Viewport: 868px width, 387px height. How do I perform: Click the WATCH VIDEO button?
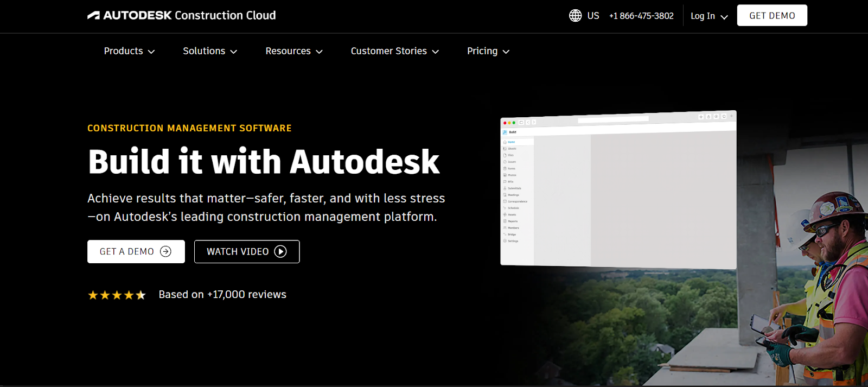[x=247, y=251]
